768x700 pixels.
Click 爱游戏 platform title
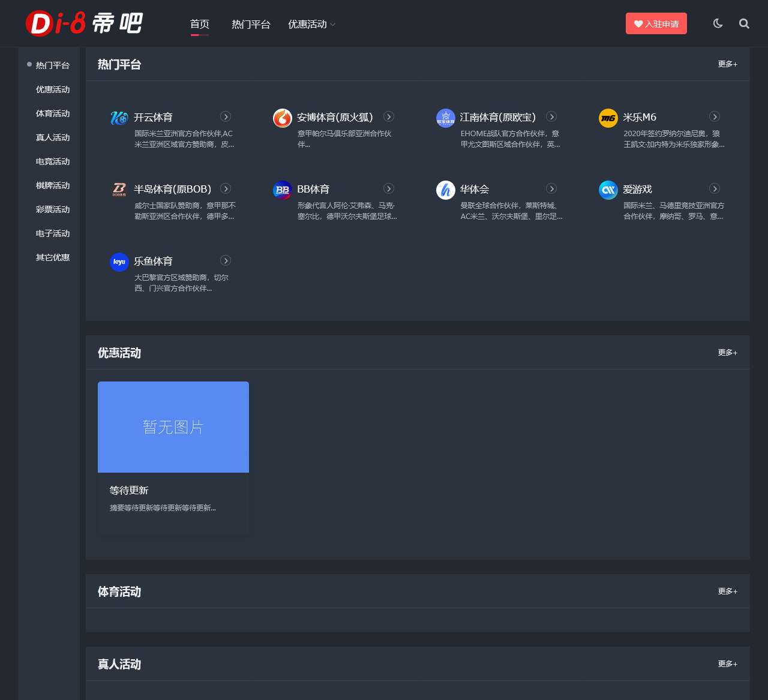[637, 189]
